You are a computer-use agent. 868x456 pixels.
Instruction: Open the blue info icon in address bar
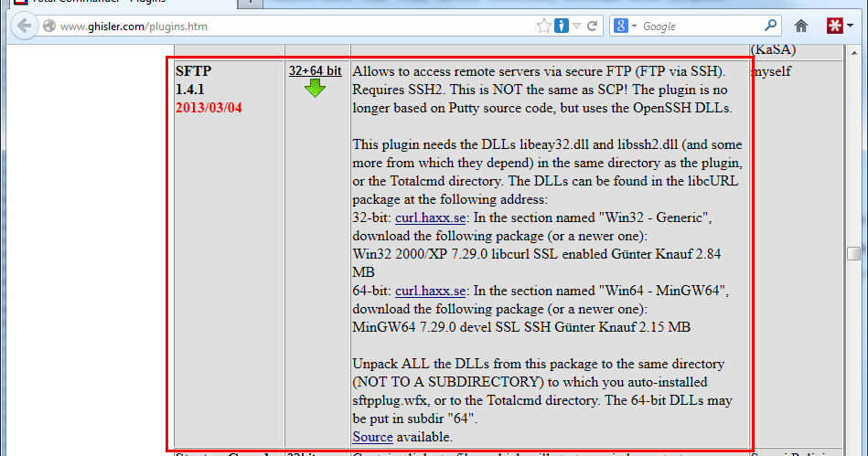tap(562, 26)
